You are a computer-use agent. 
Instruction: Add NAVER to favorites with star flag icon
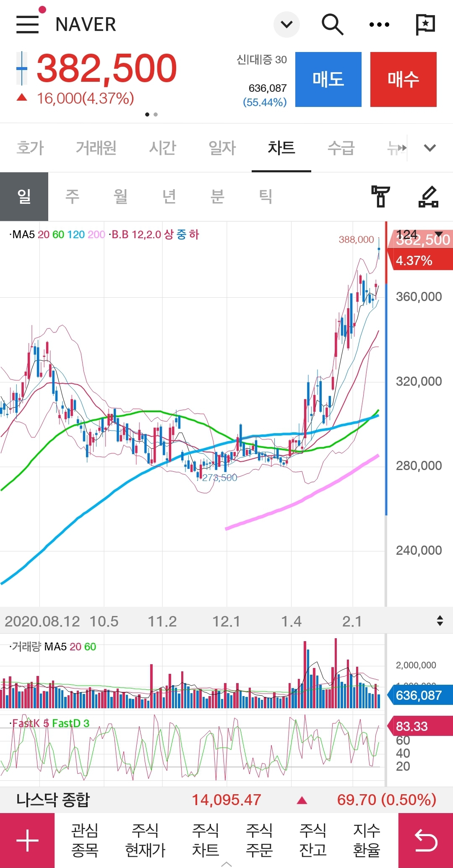[x=425, y=24]
